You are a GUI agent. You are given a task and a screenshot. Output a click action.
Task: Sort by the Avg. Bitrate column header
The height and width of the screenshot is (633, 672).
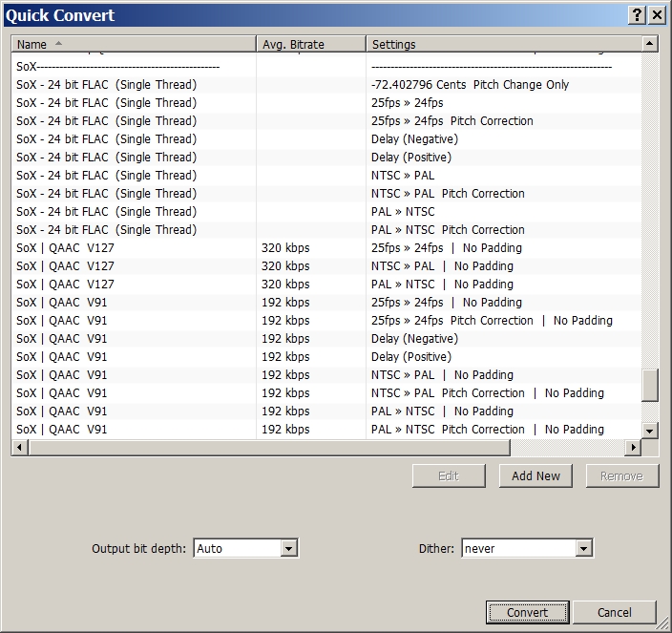pos(311,44)
